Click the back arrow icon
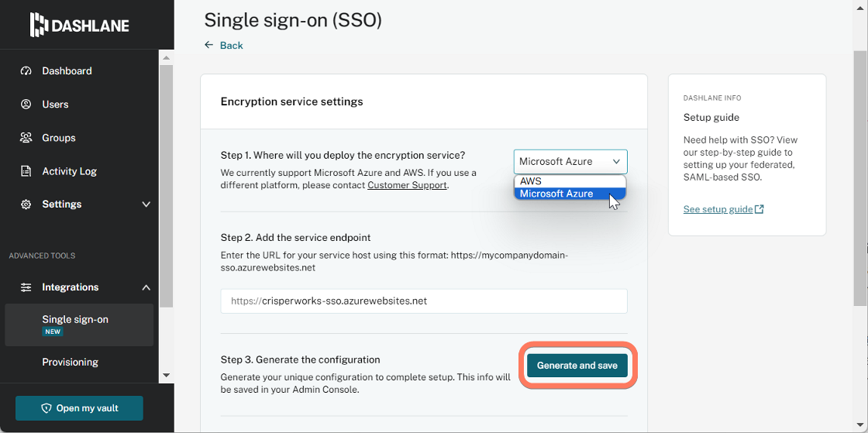The image size is (868, 433). click(208, 45)
